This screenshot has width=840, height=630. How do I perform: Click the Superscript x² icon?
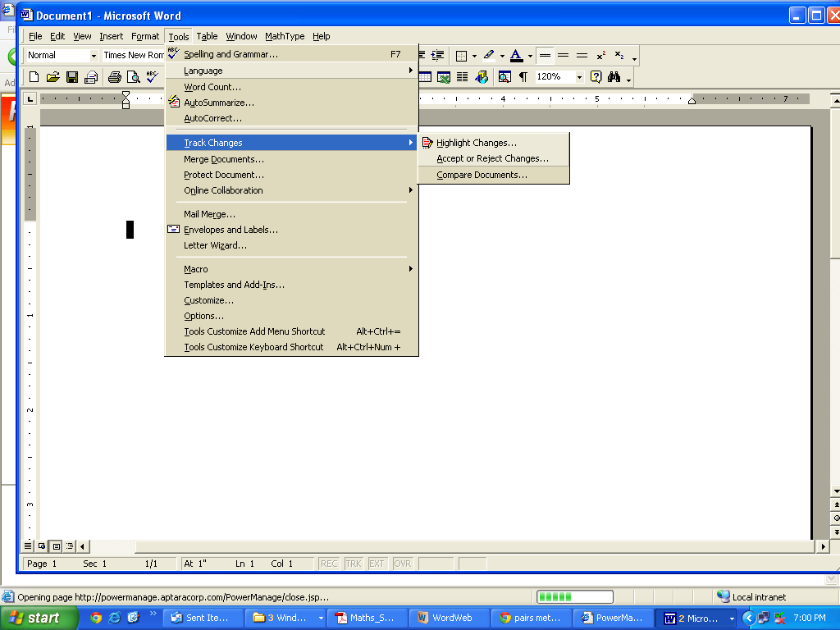pyautogui.click(x=601, y=55)
